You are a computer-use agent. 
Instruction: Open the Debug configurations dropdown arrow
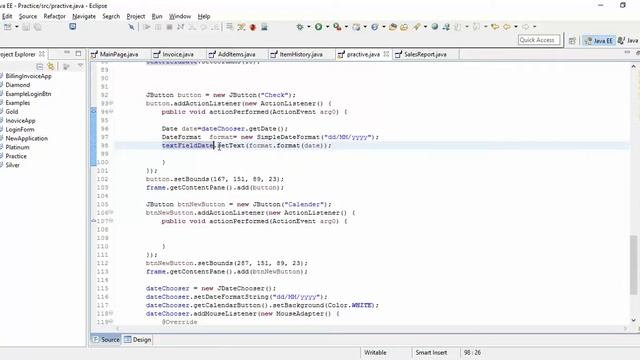[309, 27]
